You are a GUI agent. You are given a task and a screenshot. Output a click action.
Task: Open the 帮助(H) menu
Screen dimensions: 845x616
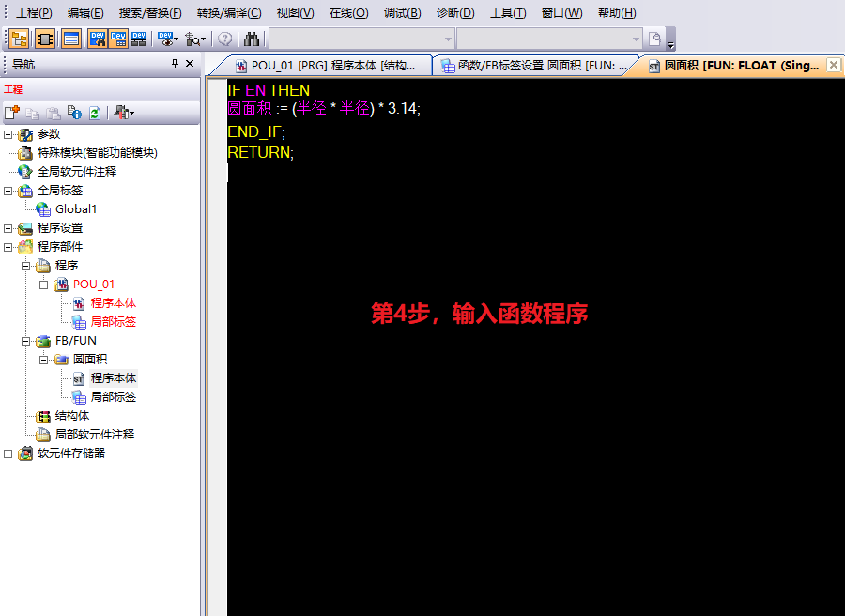617,13
